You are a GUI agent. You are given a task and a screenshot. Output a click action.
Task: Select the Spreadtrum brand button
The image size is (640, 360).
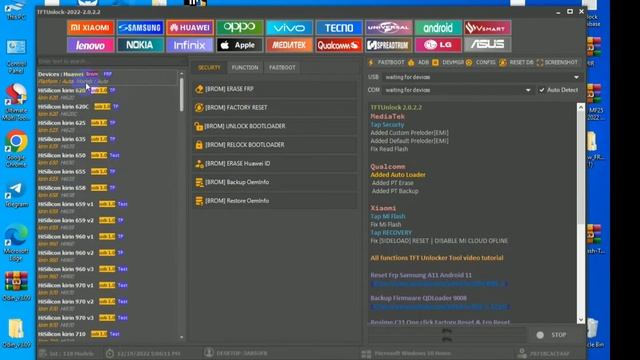point(389,45)
